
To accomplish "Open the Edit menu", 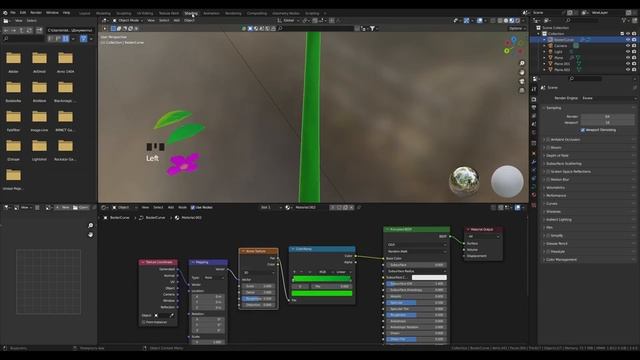I will click(x=23, y=13).
